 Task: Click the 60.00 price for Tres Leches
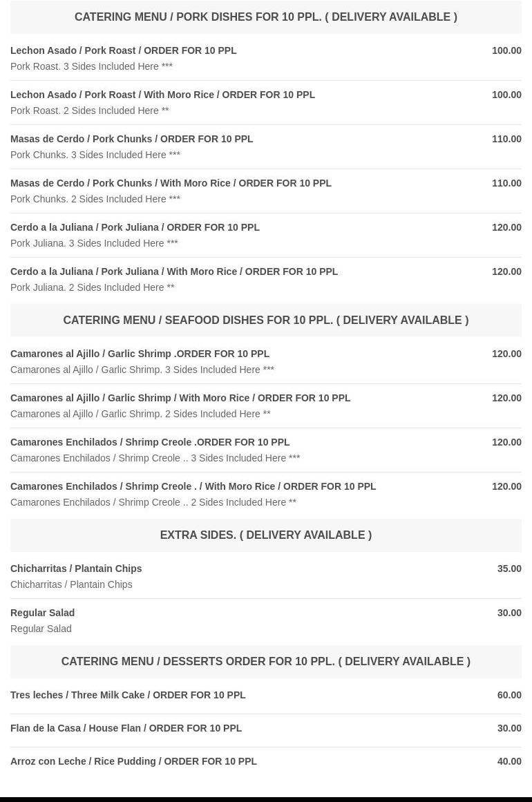[x=509, y=695]
